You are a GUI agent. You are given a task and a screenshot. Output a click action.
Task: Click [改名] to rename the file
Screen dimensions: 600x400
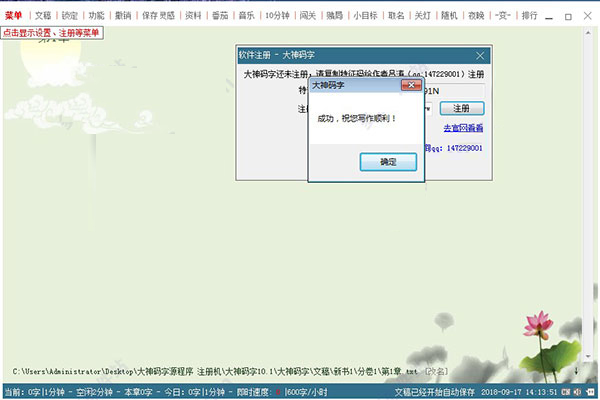tap(437, 371)
